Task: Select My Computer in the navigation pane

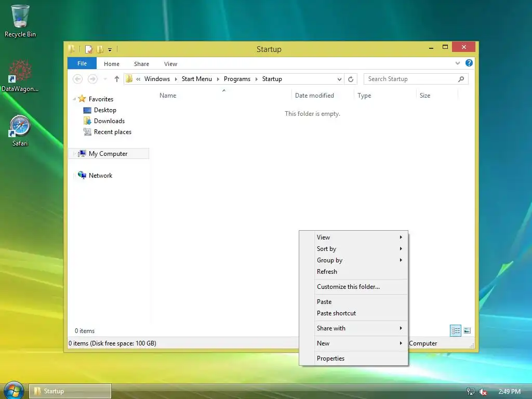Action: coord(108,154)
